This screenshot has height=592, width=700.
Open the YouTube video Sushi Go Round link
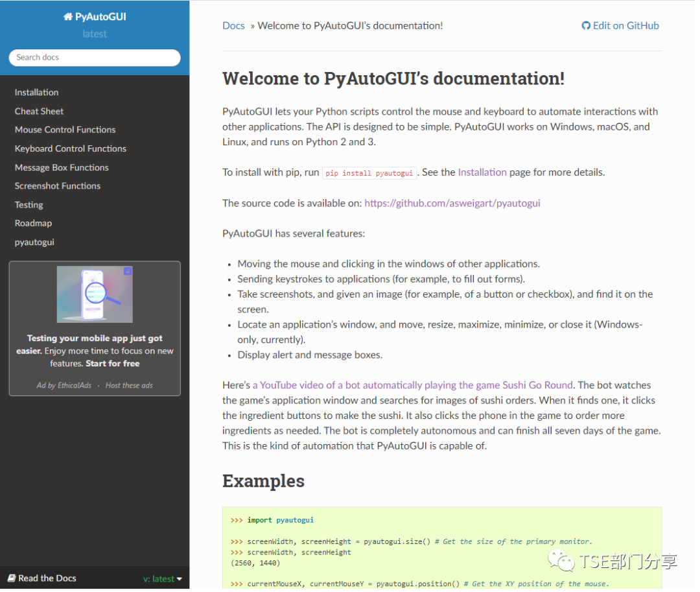point(412,385)
